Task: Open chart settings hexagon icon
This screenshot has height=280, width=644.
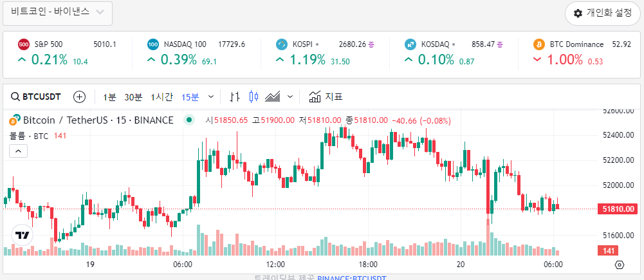Action: click(x=620, y=265)
